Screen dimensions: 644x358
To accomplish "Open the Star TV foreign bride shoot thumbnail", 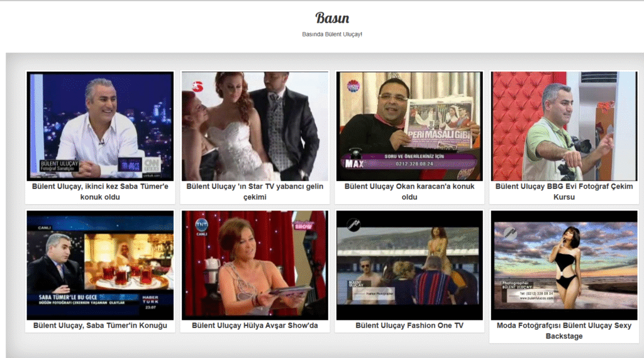I will click(255, 126).
